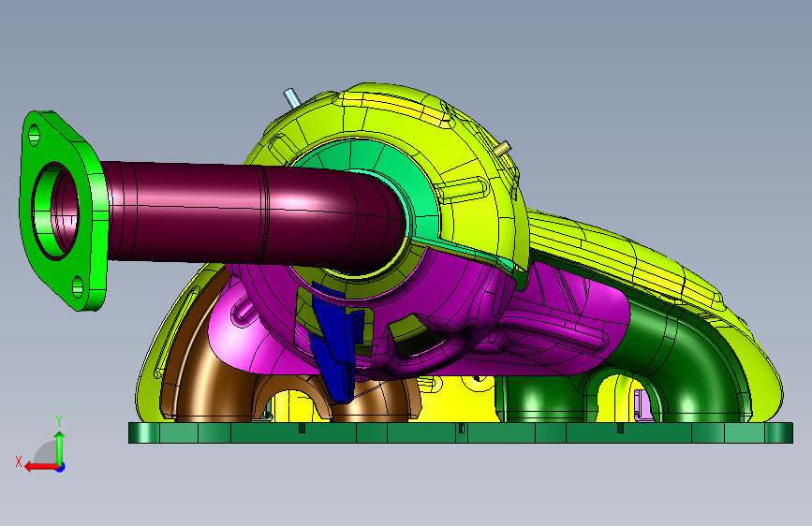
Task: Click the dark green base plate
Action: coord(461,432)
